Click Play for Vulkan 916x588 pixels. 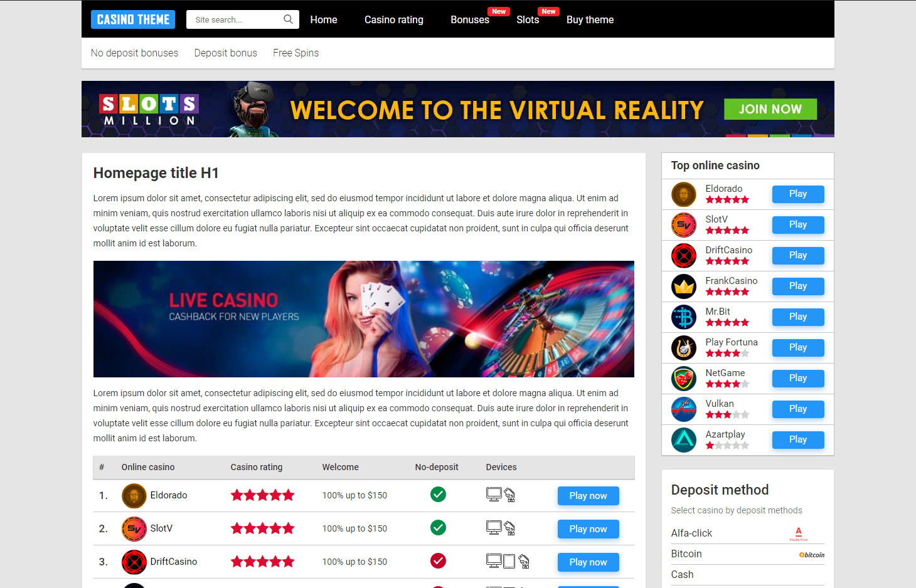pyautogui.click(x=798, y=409)
